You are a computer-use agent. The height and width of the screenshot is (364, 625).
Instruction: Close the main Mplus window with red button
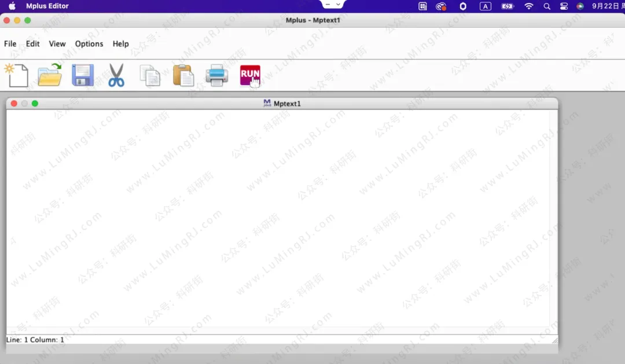[x=7, y=20]
